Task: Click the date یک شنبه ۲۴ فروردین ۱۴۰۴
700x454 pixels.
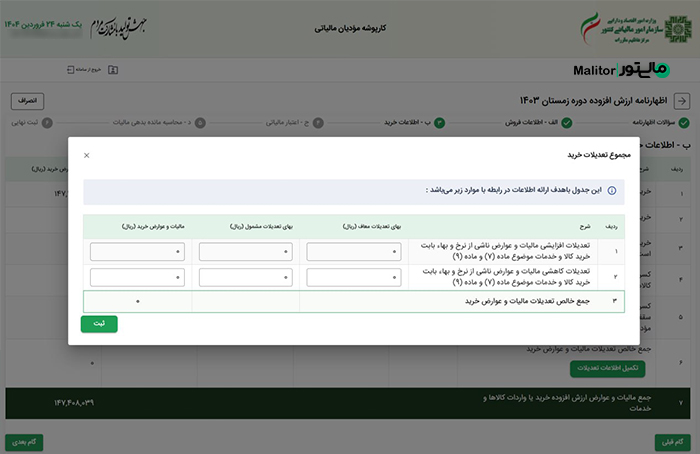Action: point(43,24)
